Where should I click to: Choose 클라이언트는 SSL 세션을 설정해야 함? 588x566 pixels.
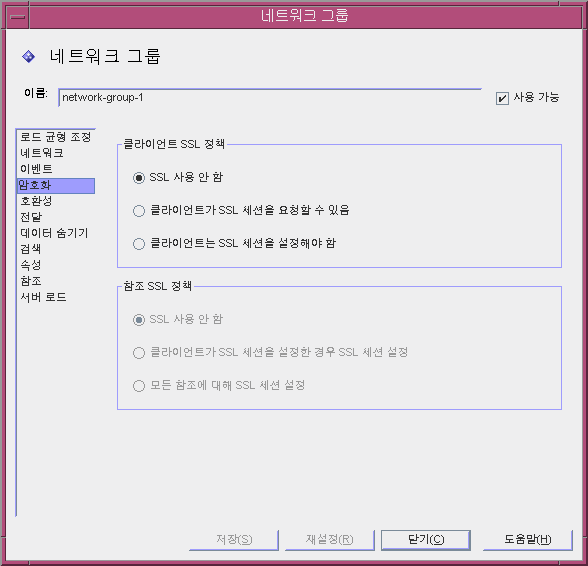coord(139,244)
